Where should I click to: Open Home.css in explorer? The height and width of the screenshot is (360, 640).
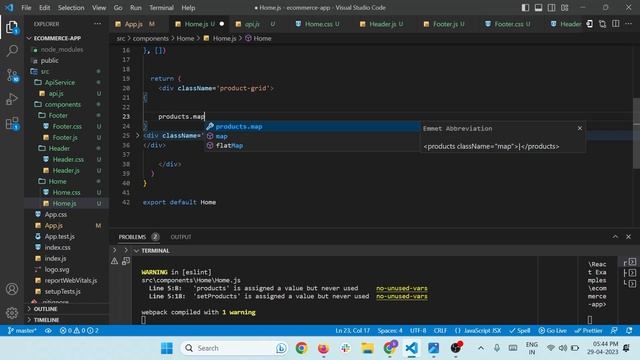(x=66, y=192)
